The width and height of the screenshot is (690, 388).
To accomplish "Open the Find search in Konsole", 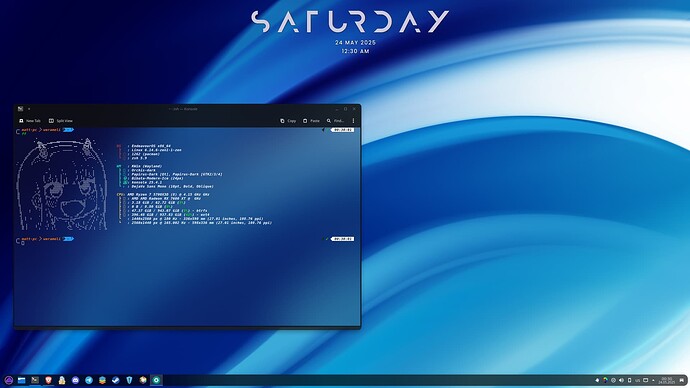I will [x=335, y=121].
